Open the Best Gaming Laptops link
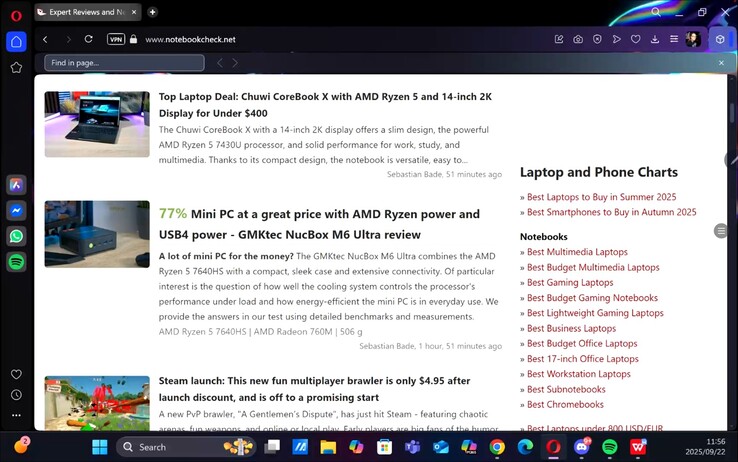The image size is (738, 462). point(570,283)
